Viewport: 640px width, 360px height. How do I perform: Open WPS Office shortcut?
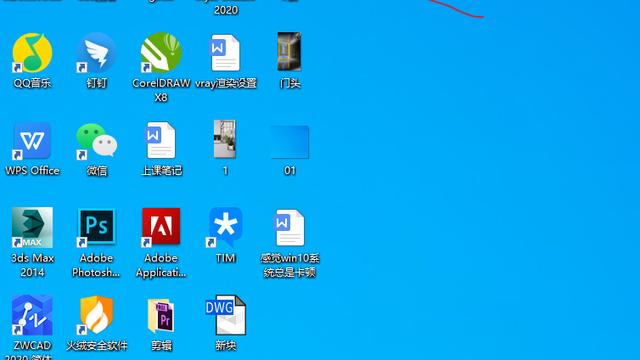(32, 141)
